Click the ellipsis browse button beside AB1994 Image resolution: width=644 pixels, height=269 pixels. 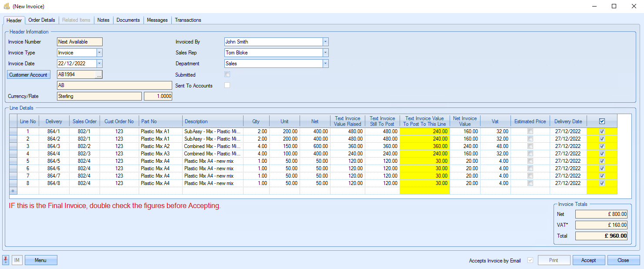coord(99,75)
